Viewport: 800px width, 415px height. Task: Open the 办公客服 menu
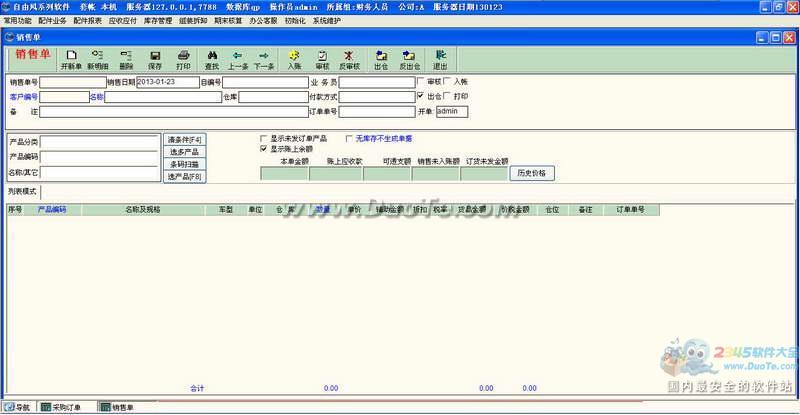click(x=263, y=21)
